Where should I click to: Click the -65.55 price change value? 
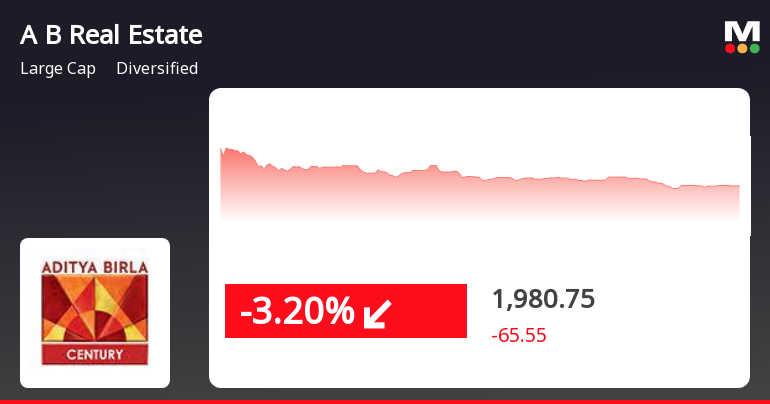click(x=519, y=336)
